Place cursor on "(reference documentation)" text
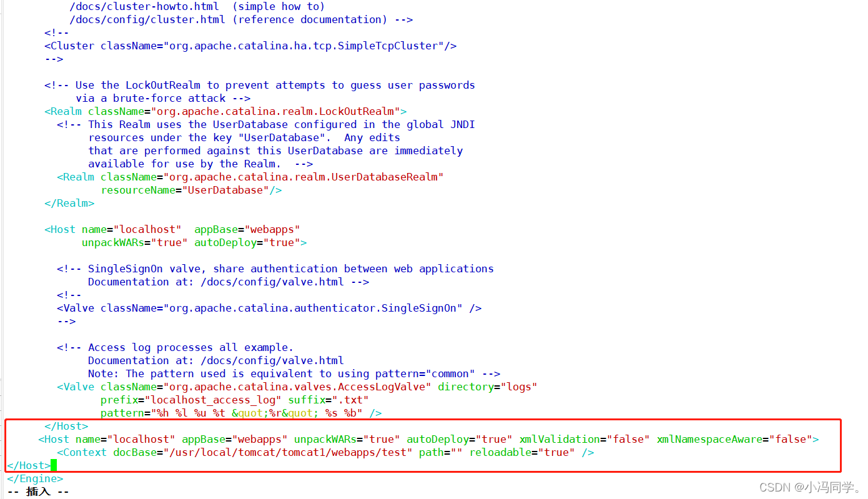This screenshot has height=499, width=868. tap(310, 19)
